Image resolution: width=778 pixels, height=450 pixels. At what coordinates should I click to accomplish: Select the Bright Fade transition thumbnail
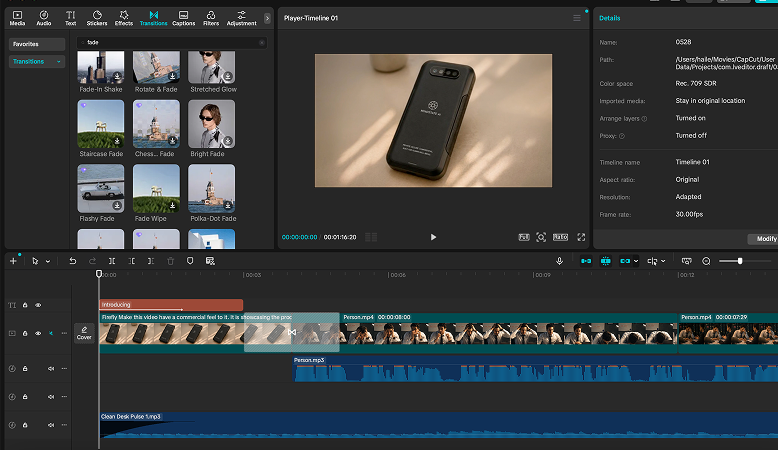[x=211, y=124]
